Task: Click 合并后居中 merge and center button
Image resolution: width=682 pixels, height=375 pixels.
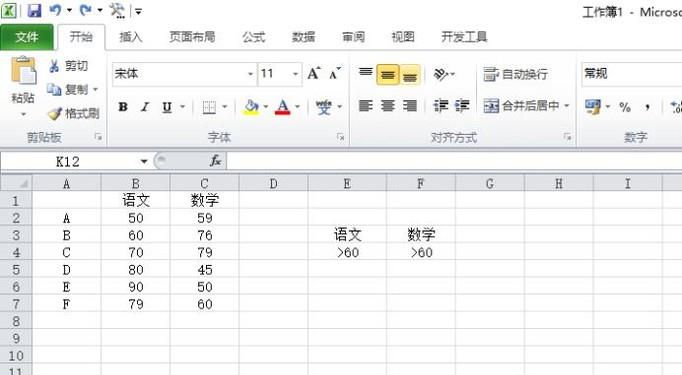Action: click(x=522, y=106)
